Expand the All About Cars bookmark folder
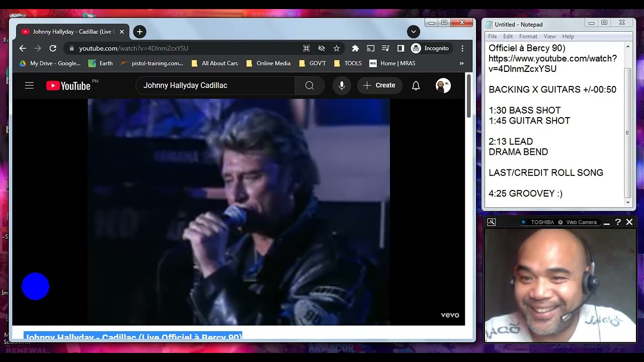This screenshot has height=362, width=644. point(214,63)
